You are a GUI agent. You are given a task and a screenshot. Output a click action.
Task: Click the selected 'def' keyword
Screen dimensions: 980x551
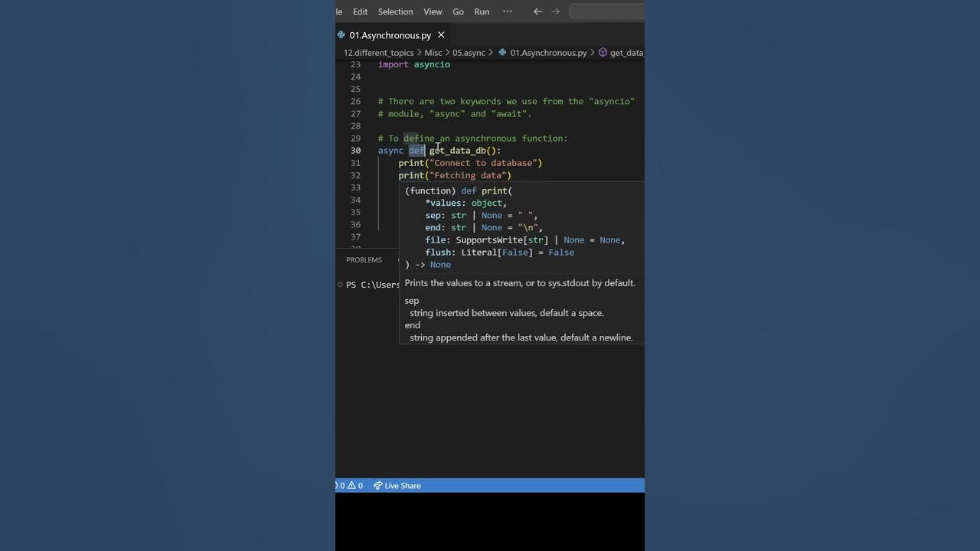click(x=416, y=151)
